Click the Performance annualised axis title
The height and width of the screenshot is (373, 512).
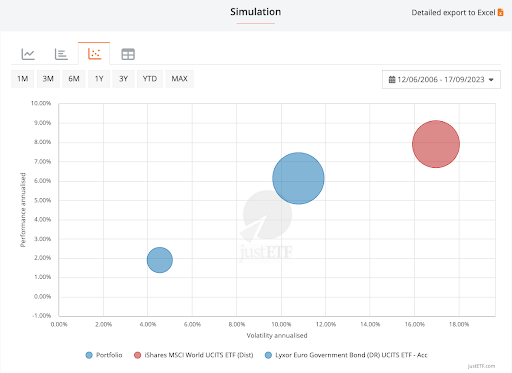23,210
